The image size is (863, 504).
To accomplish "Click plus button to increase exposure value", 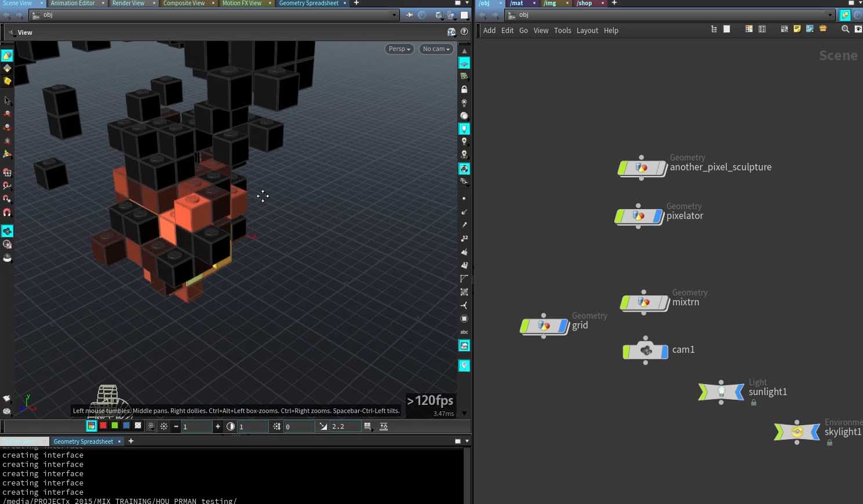I will click(x=218, y=426).
